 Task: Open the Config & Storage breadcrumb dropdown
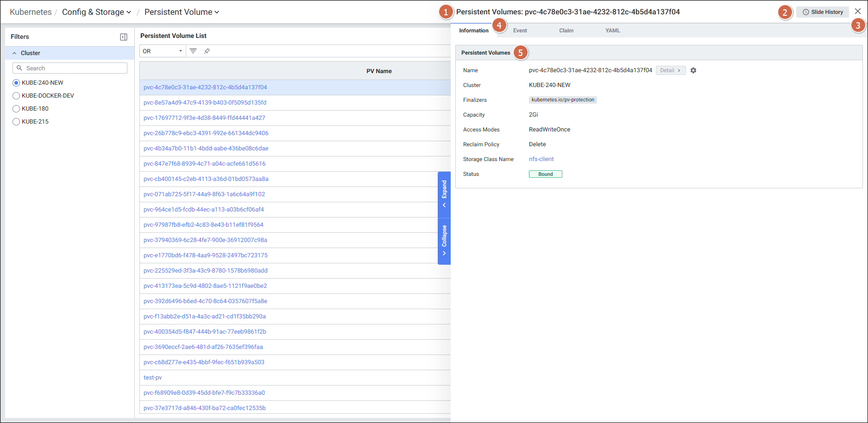[x=96, y=12]
